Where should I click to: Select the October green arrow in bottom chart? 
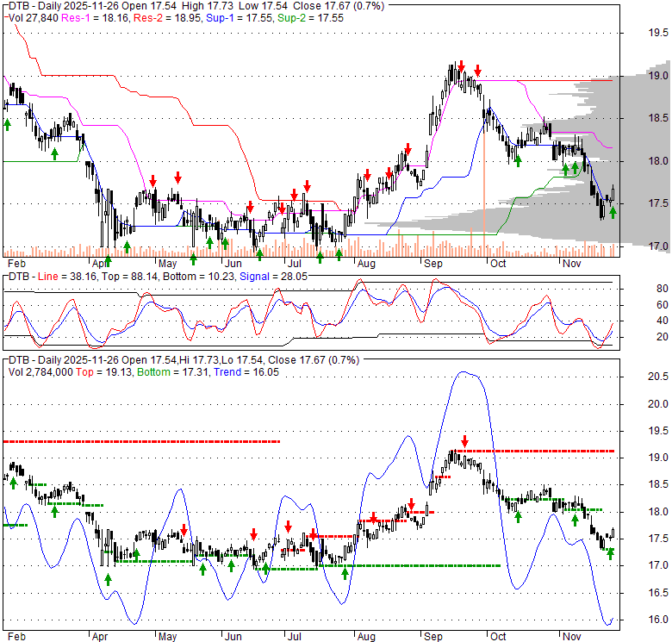[519, 515]
